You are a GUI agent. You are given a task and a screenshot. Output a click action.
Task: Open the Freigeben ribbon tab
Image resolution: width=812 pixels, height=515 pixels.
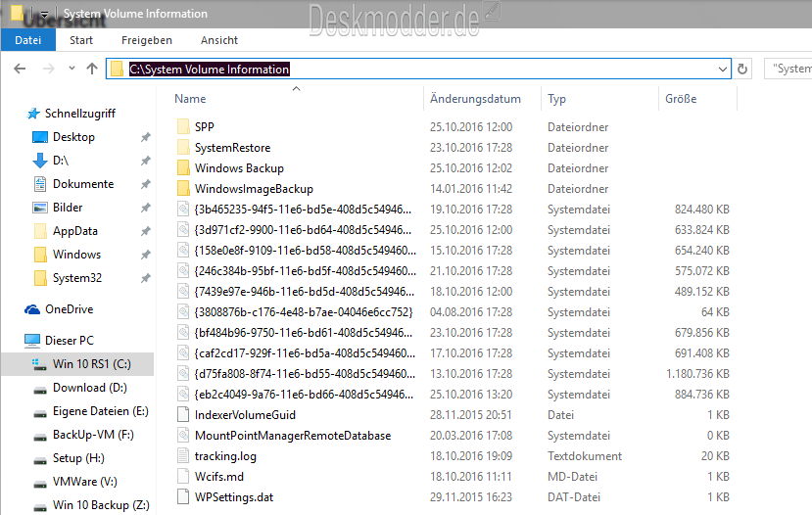tap(147, 40)
